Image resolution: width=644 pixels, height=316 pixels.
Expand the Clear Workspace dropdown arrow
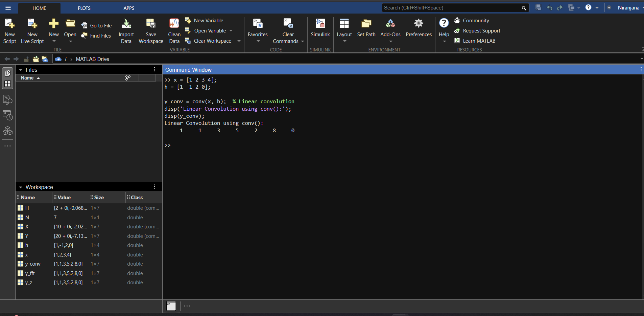tap(239, 41)
